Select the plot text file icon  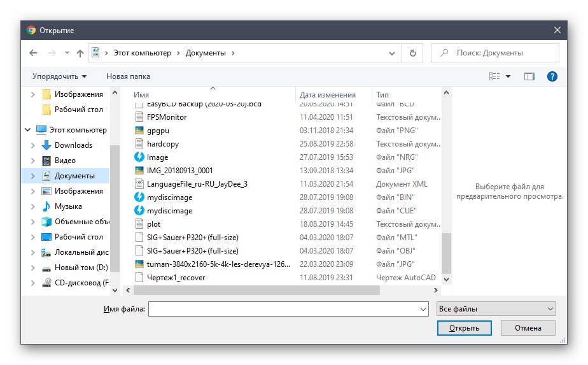point(139,224)
